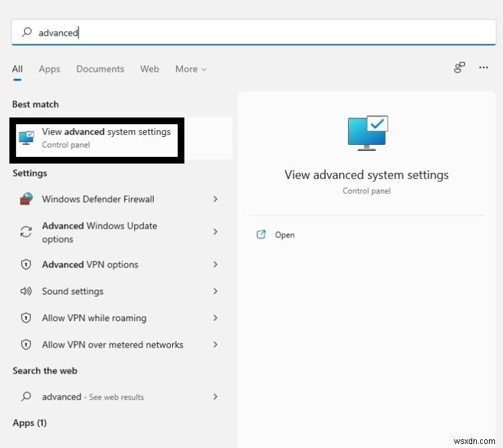Click the open-external icon beside Open
The width and height of the screenshot is (503, 448).
(x=261, y=235)
